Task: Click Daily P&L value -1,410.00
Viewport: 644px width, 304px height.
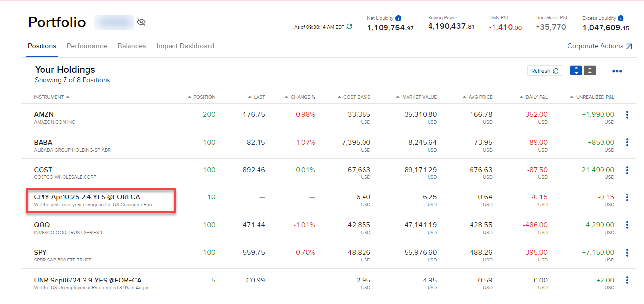Action: [505, 28]
